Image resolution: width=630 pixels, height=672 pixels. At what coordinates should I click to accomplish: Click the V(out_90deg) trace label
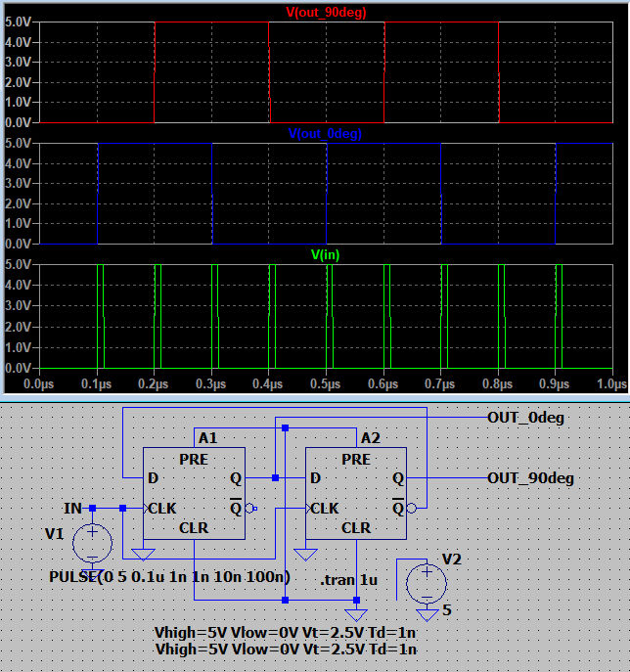pyautogui.click(x=326, y=13)
